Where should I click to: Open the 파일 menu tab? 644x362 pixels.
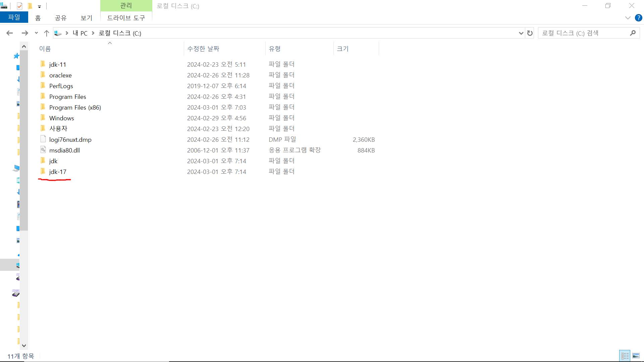click(14, 17)
